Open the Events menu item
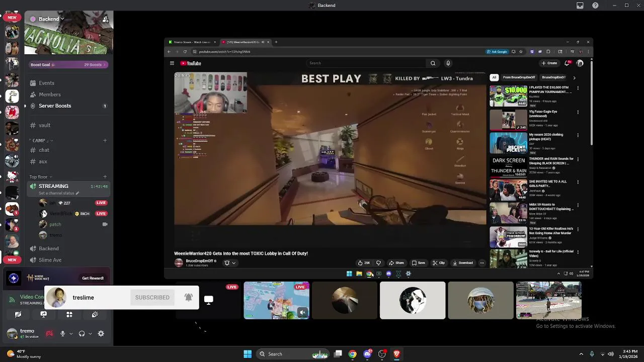 click(x=46, y=83)
